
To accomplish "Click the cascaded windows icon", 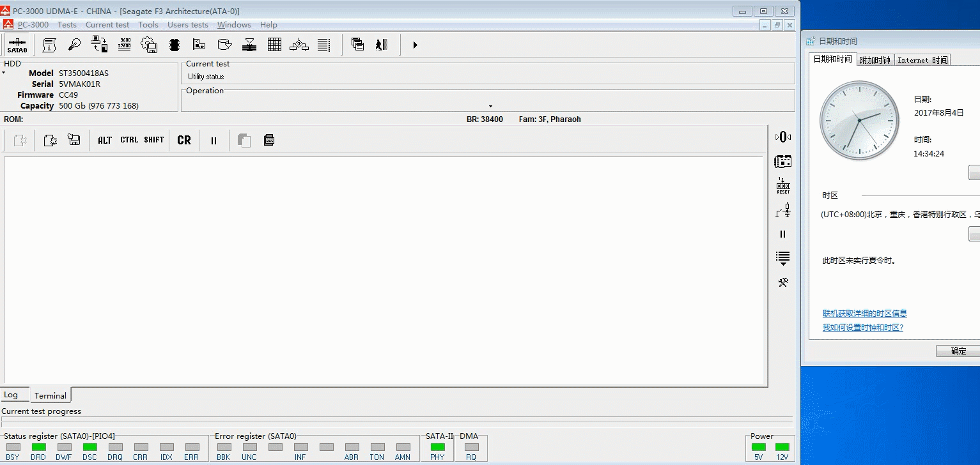I will 358,45.
